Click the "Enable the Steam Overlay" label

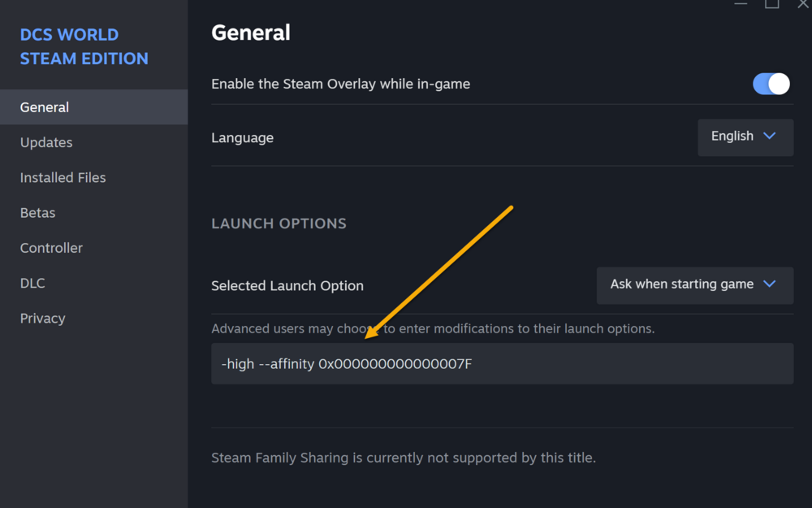[340, 84]
